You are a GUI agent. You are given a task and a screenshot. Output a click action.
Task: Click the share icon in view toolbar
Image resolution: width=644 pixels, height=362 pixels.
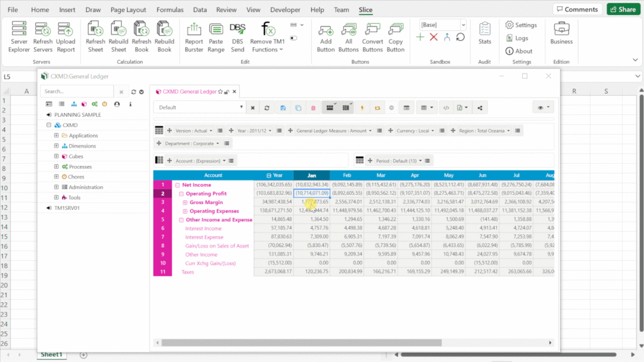point(480,107)
